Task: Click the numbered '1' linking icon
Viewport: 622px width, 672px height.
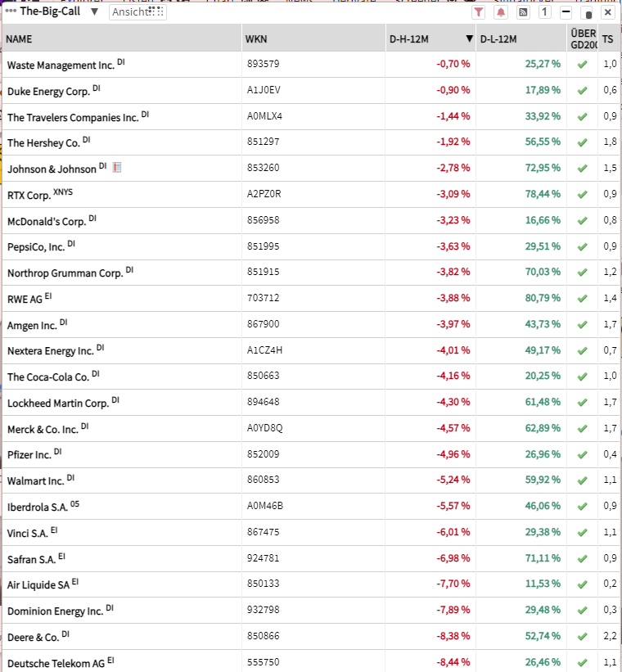Action: 544,12
